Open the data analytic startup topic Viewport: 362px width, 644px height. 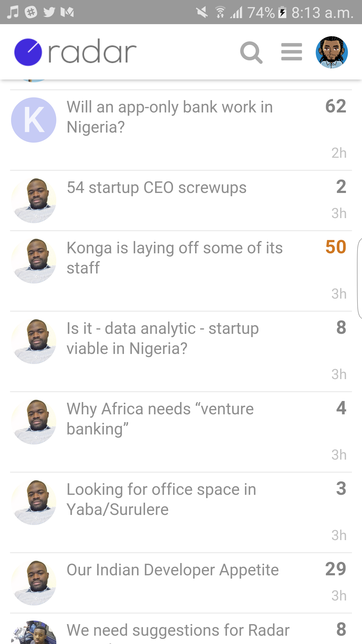pyautogui.click(x=163, y=338)
